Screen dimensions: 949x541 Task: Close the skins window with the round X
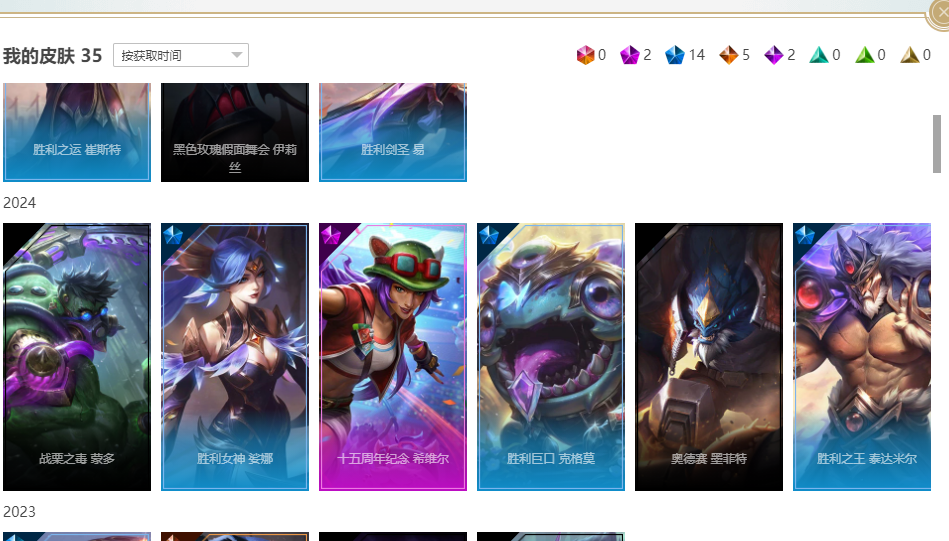[x=940, y=12]
